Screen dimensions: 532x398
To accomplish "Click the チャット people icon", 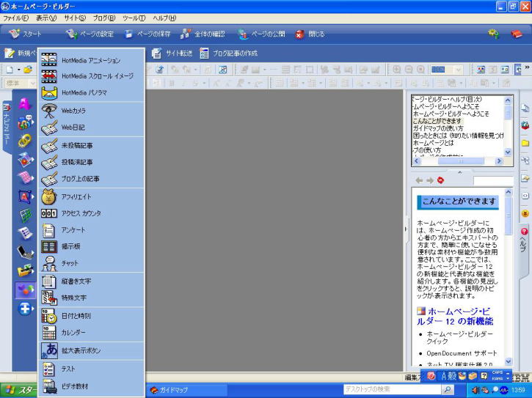I will click(x=49, y=263).
